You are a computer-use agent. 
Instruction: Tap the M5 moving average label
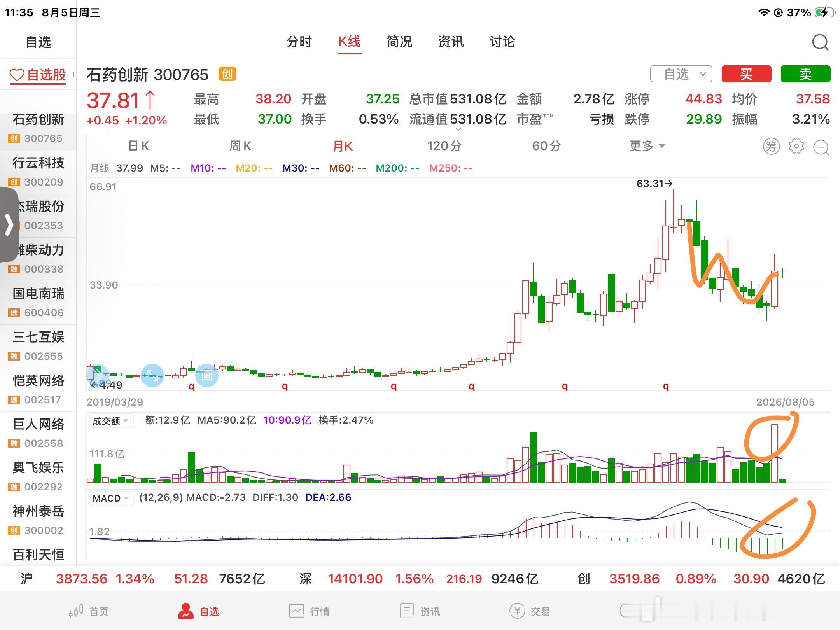[x=166, y=168]
